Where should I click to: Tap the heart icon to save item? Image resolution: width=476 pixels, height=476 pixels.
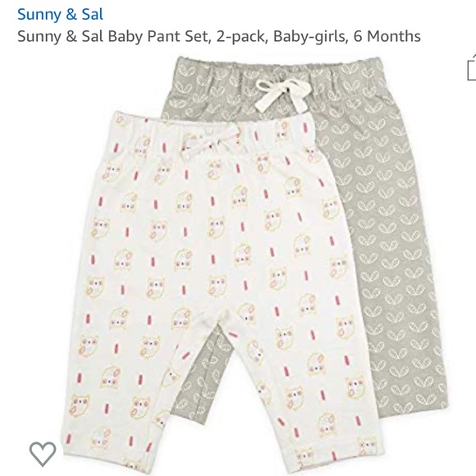click(43, 454)
